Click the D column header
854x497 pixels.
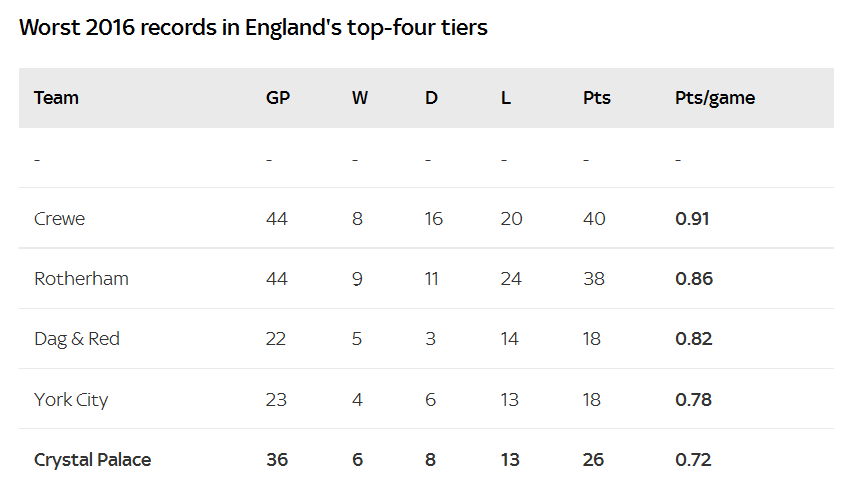pyautogui.click(x=431, y=98)
